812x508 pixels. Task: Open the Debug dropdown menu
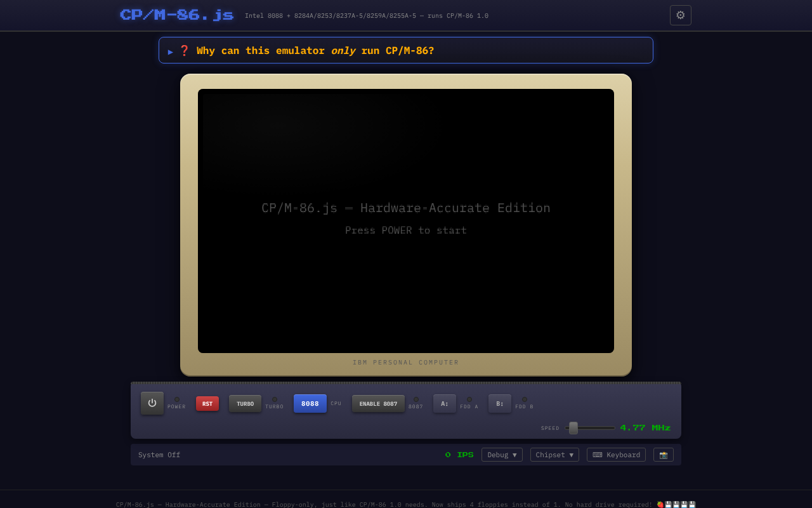(x=502, y=455)
